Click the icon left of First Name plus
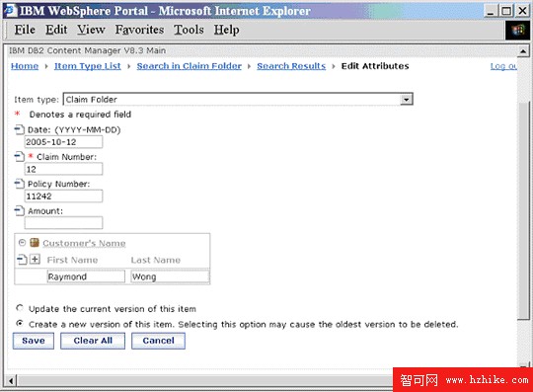The width and height of the screenshot is (533, 392). 22,260
